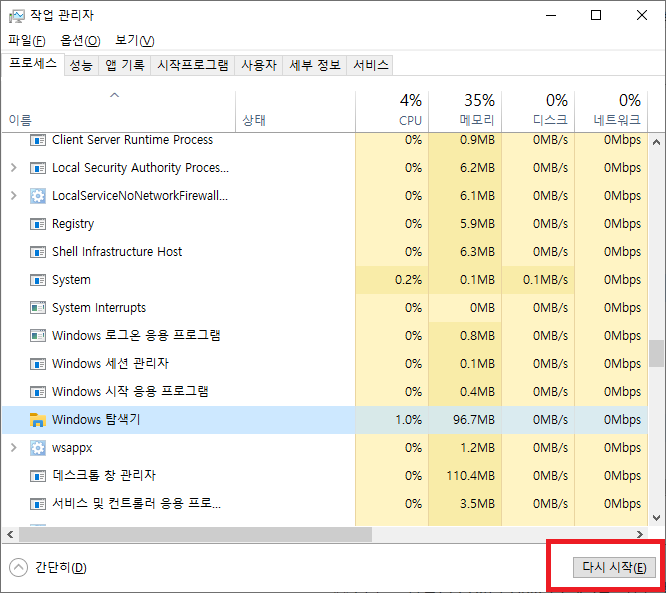Click the Windows 탐색기 folder icon
Screen dimensions: 666x593
38,420
